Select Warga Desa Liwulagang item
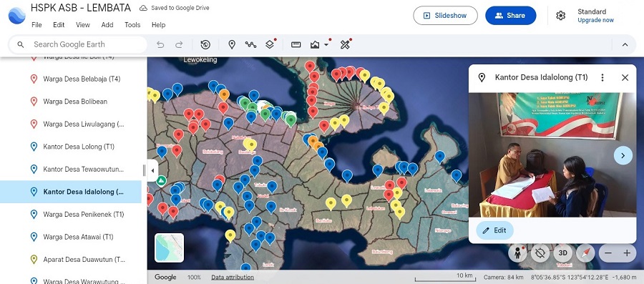The image size is (644, 284). [x=71, y=124]
